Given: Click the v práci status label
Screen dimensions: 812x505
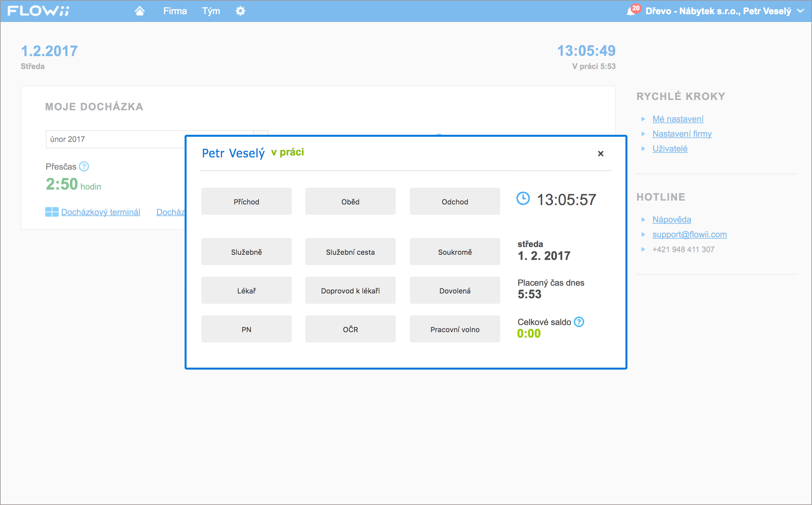Looking at the screenshot, I should point(287,152).
